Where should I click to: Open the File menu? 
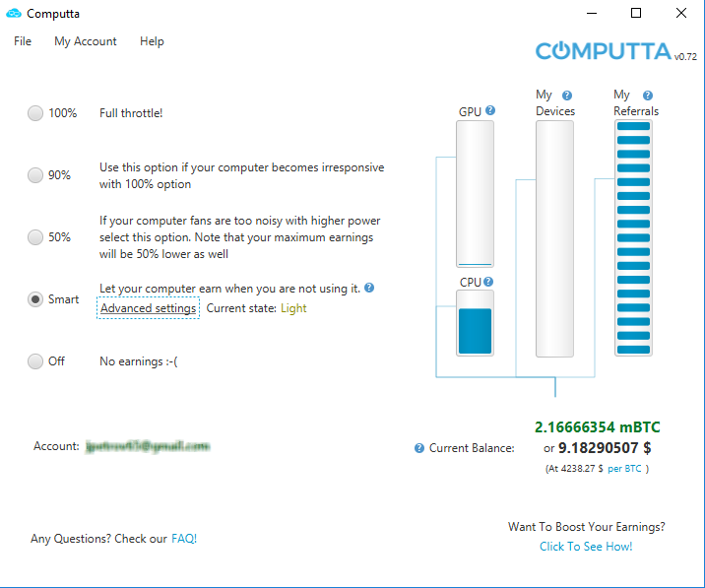23,41
